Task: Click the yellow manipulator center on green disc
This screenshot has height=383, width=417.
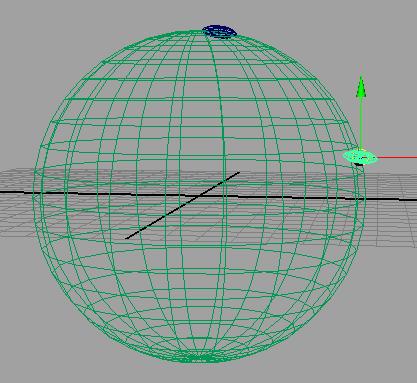Action: pos(360,150)
